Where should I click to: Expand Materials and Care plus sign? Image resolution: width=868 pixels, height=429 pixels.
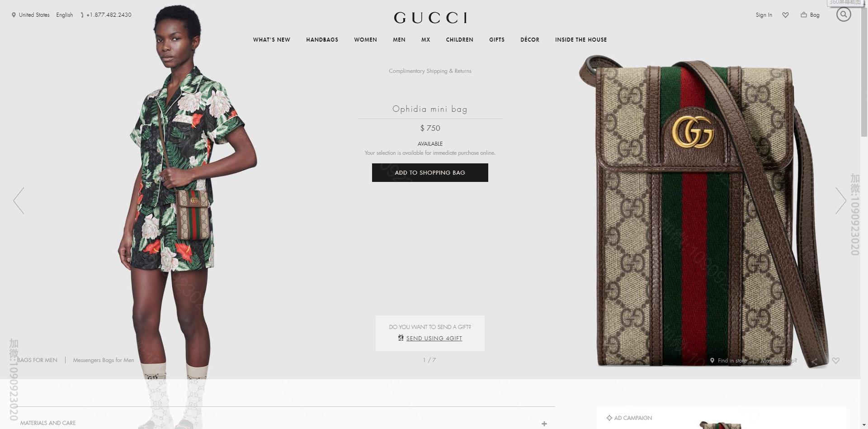tap(544, 424)
